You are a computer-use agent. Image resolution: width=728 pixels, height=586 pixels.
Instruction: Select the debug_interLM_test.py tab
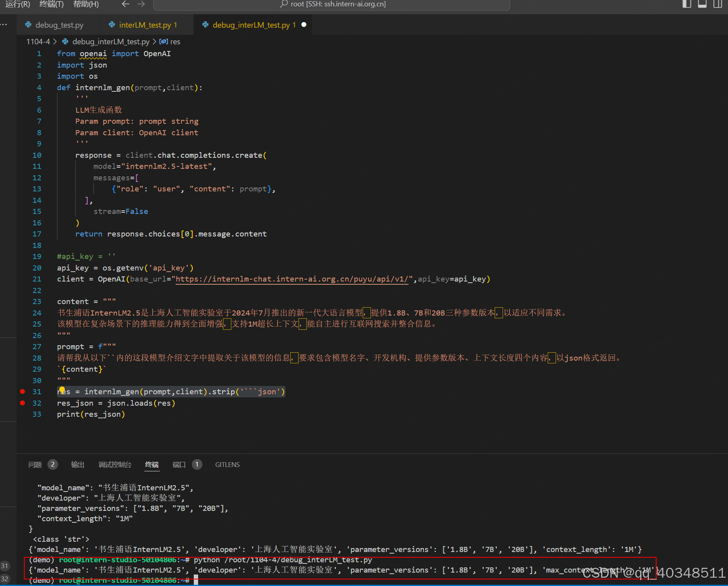(x=253, y=25)
